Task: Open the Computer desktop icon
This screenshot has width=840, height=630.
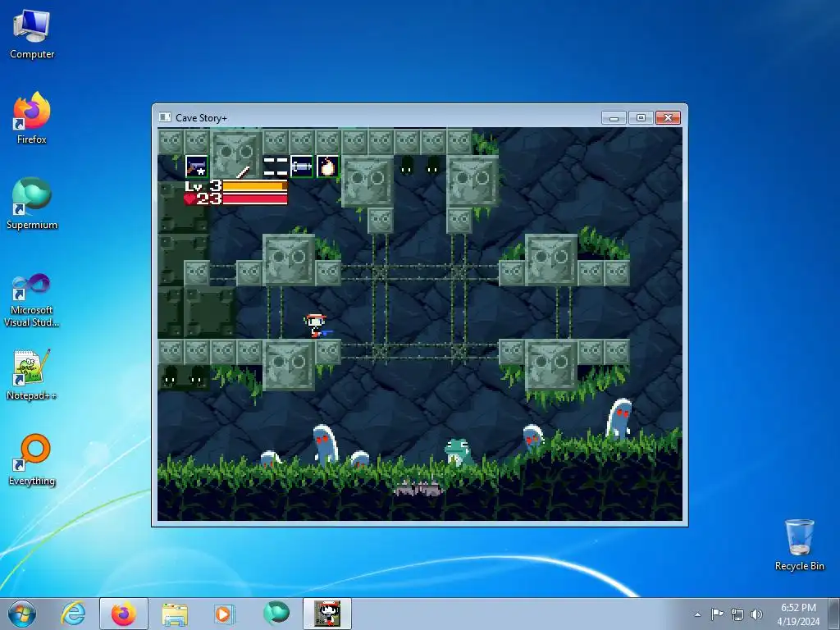Action: [x=32, y=34]
